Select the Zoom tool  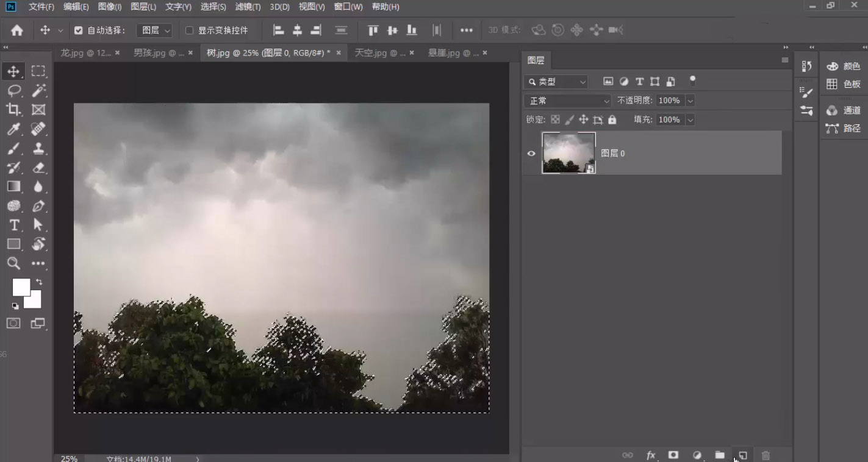click(x=13, y=263)
